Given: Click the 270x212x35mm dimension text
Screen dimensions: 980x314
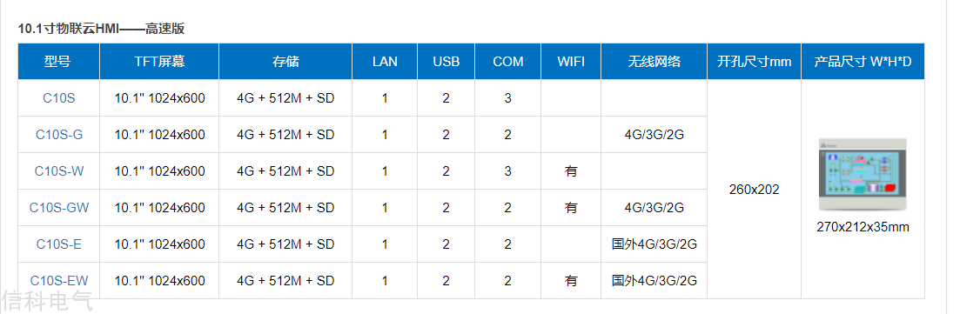Looking at the screenshot, I should 863,227.
